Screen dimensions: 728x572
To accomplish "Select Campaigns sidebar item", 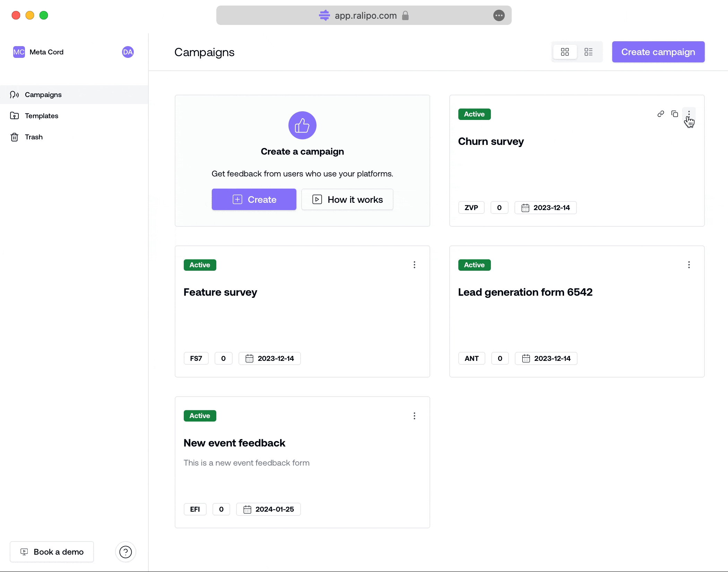I will (x=43, y=95).
